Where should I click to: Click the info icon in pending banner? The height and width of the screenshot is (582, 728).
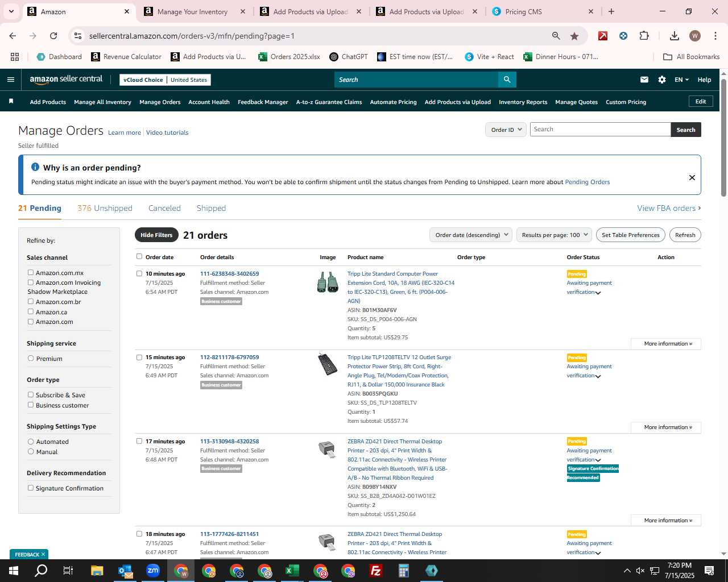[x=35, y=167]
